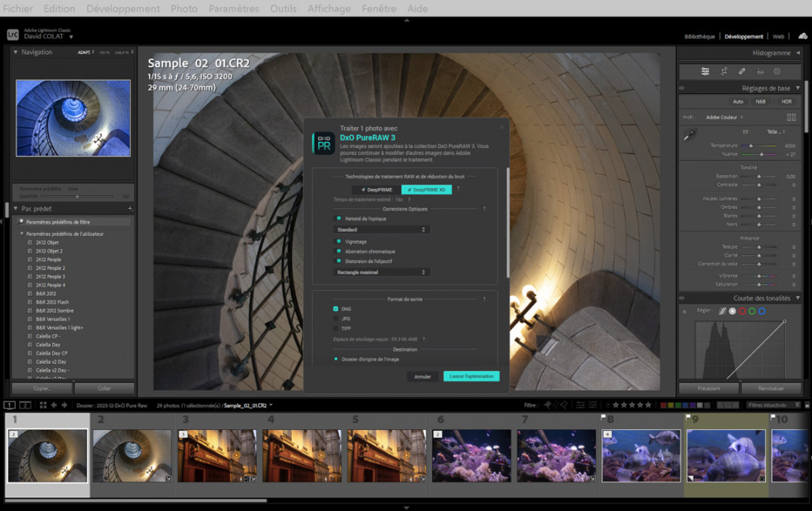Switch to main window display 1
The height and width of the screenshot is (511, 812).
(x=10, y=405)
